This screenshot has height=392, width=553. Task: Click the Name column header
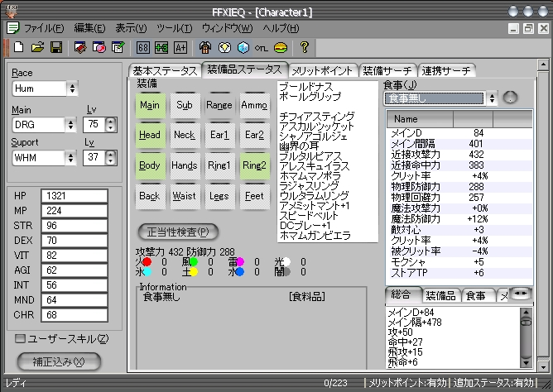coord(420,119)
